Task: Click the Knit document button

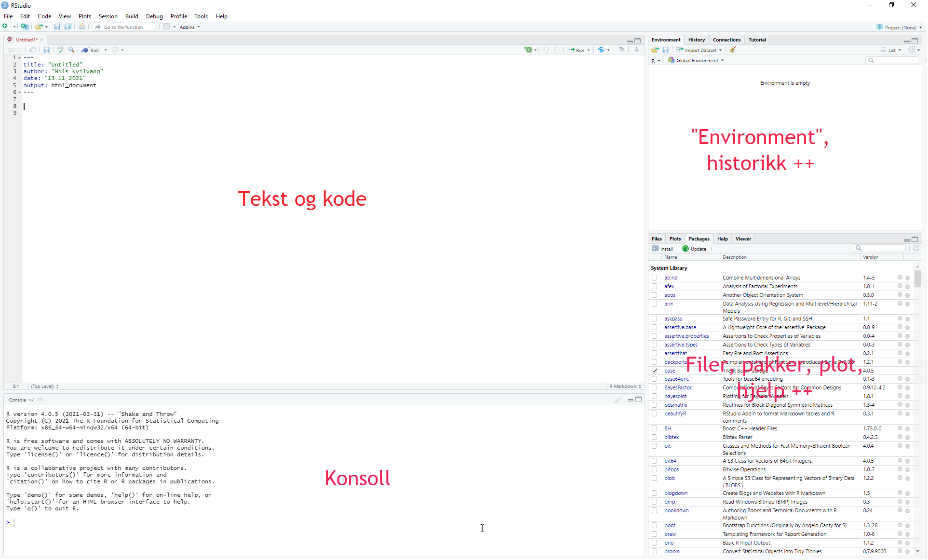Action: (91, 50)
